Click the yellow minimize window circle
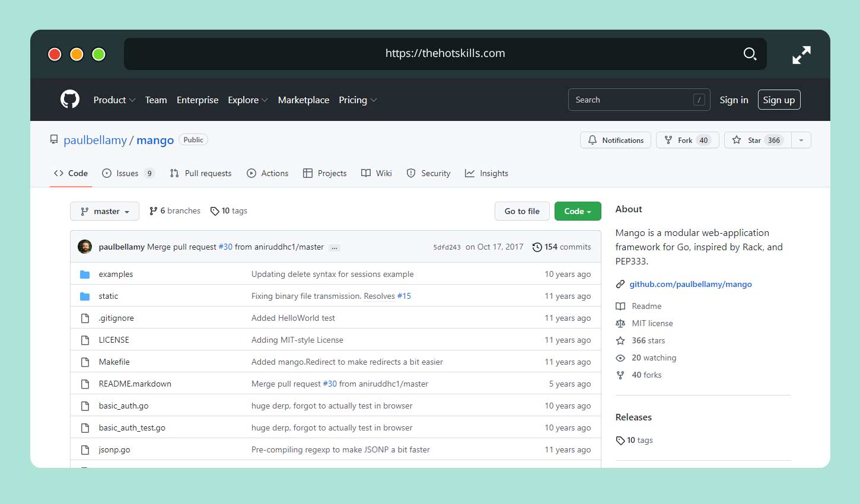860x504 pixels. [77, 55]
